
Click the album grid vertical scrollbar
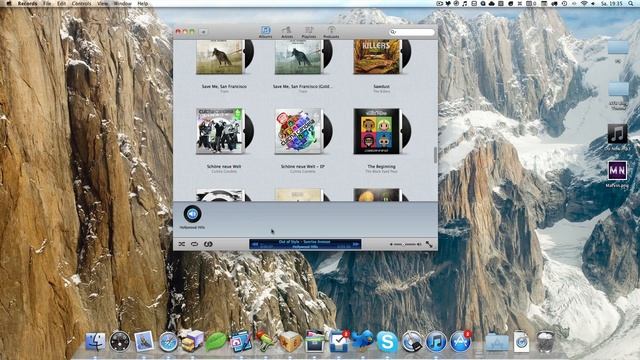pos(435,154)
